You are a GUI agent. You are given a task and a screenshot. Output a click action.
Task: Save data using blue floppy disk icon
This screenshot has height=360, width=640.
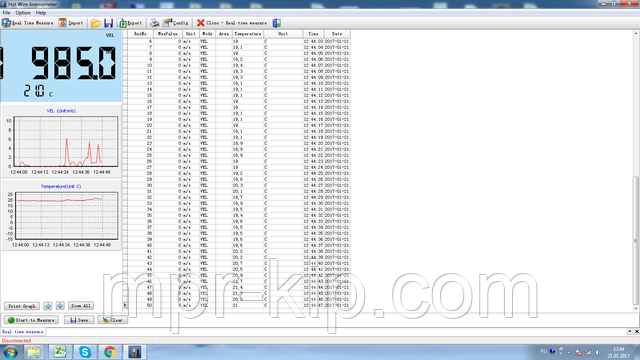pyautogui.click(x=108, y=23)
